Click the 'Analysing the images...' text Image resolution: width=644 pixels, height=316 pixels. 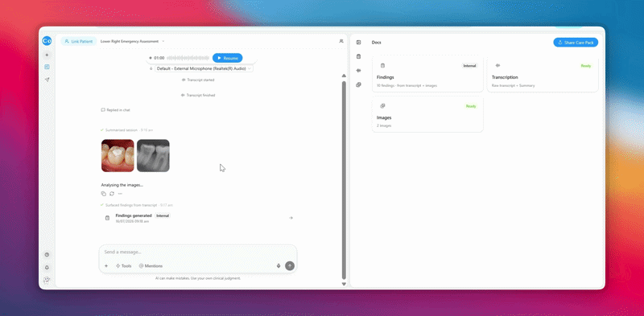[122, 185]
